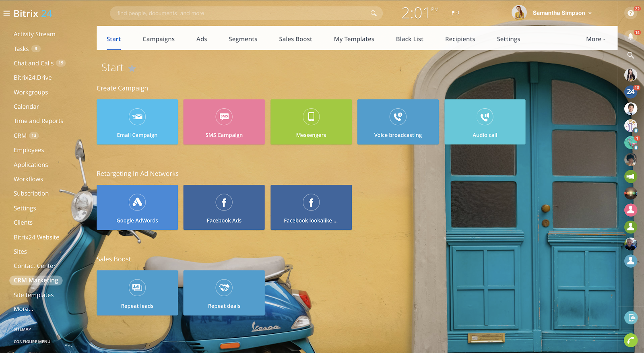Open the Sales Boost tab
The image size is (644, 353).
pyautogui.click(x=295, y=39)
